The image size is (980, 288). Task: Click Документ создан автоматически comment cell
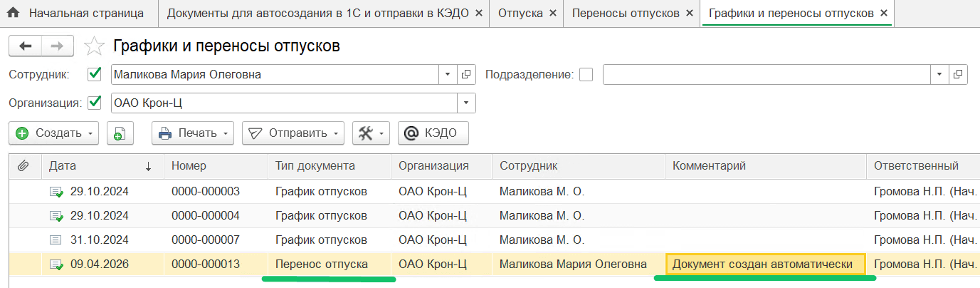(765, 264)
